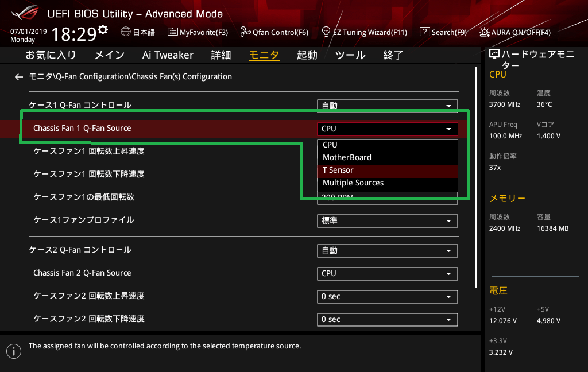Viewport: 588px width, 372px height.
Task: Launch EZ Tuning Wizard bulb icon
Action: 326,32
